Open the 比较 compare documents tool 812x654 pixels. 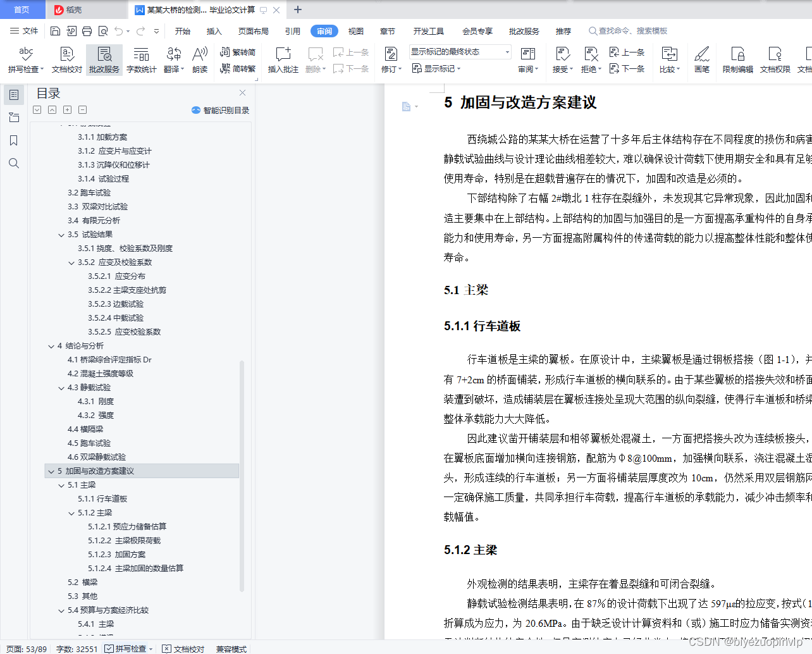(669, 60)
